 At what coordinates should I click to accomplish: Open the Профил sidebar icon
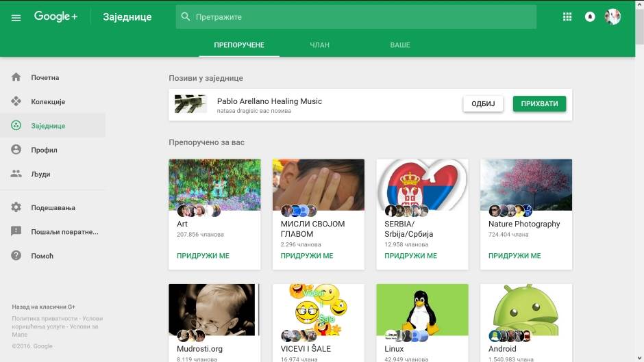[16, 150]
